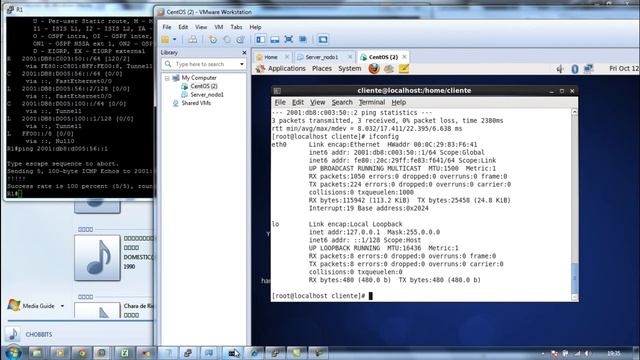Click the terminal scrollbar thumb
The height and width of the screenshot is (360, 640).
click(x=574, y=278)
